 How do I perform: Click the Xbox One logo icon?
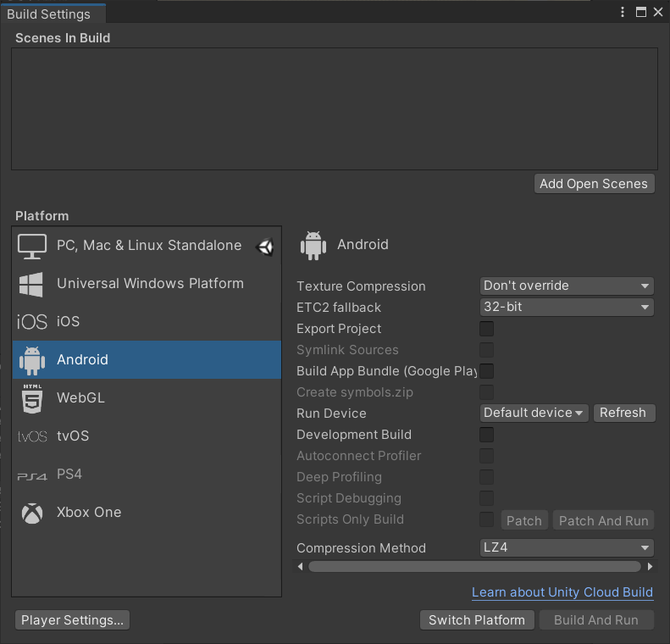(32, 513)
